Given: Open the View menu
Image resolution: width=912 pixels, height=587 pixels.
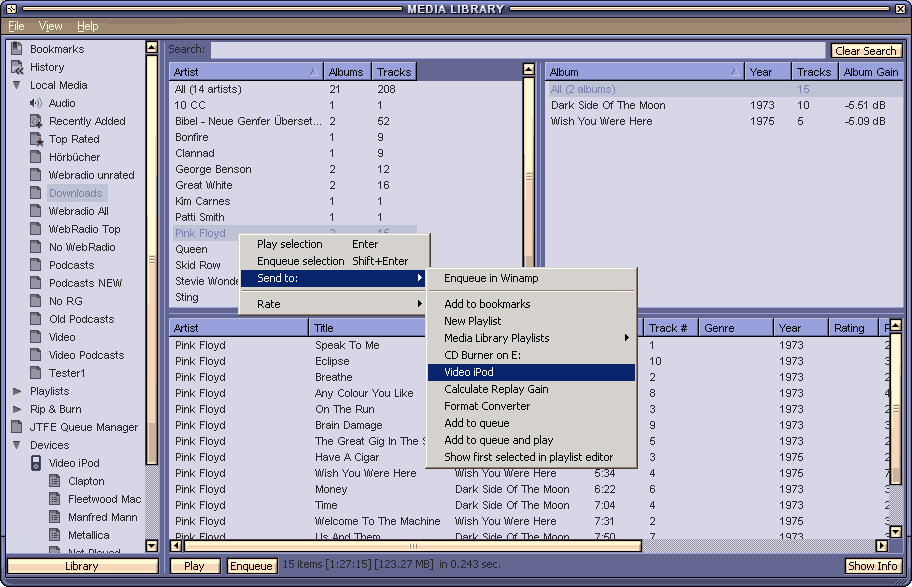Looking at the screenshot, I should tap(51, 26).
